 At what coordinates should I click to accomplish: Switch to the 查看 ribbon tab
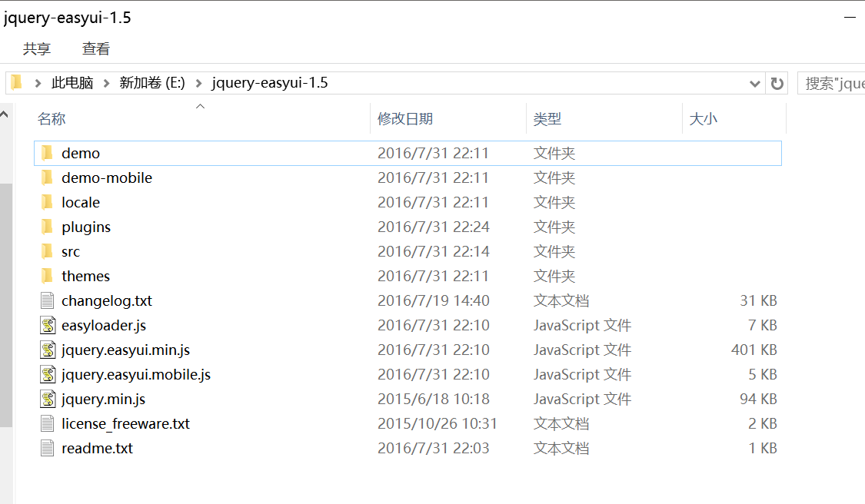tap(95, 48)
